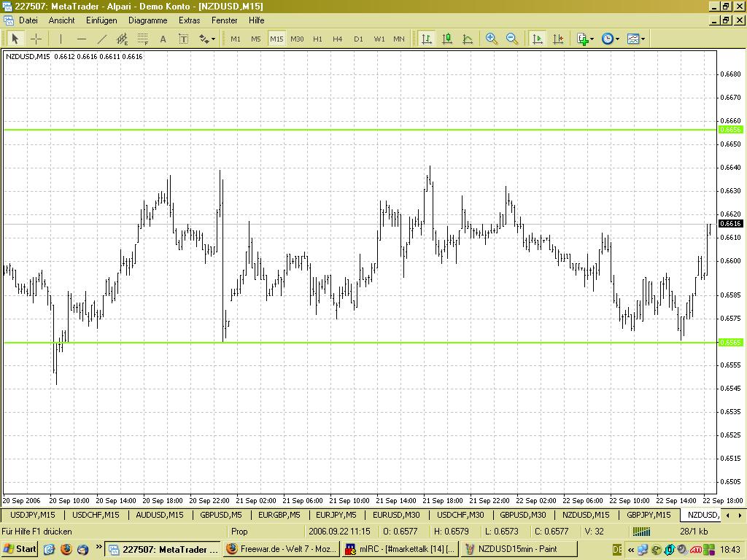Zoom in on the chart
The width and height of the screenshot is (747, 560).
(492, 39)
